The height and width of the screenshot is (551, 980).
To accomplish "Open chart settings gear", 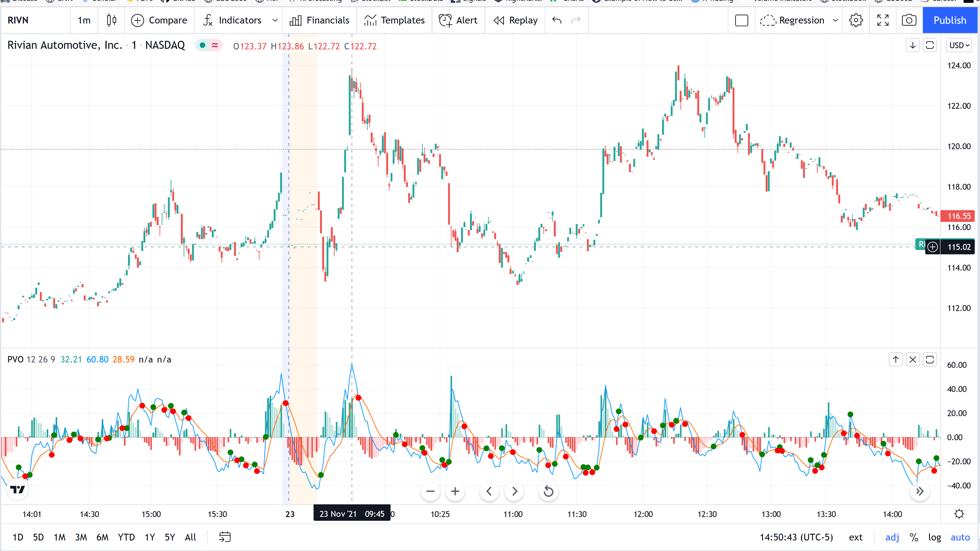I will (856, 20).
